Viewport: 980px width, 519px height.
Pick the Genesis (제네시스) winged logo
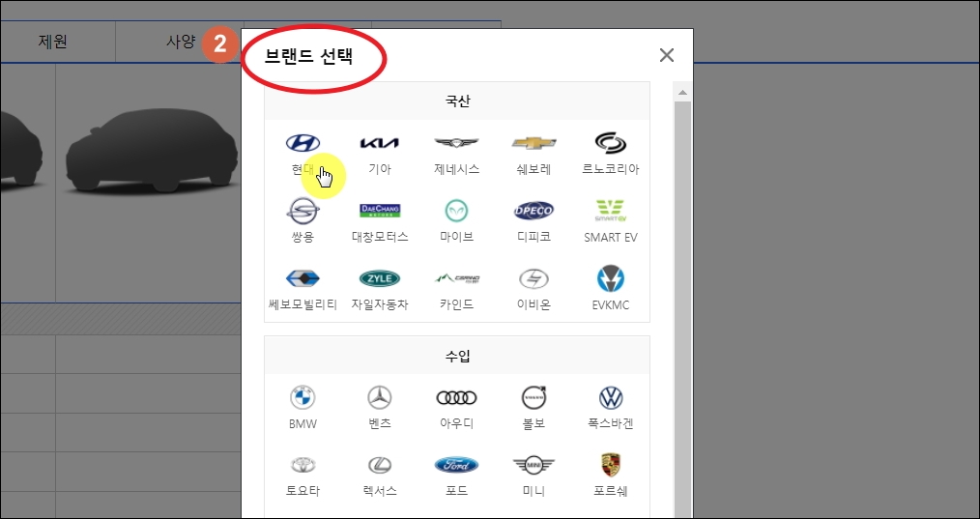pyautogui.click(x=456, y=143)
